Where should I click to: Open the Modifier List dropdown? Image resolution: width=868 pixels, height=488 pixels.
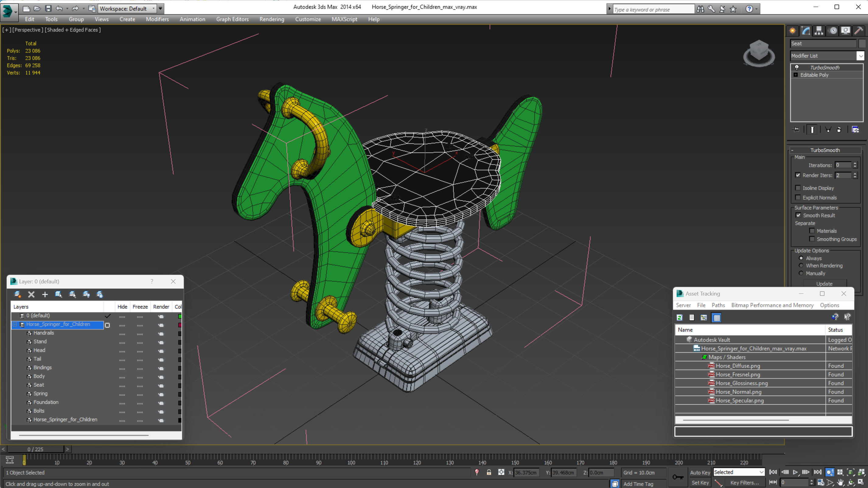coord(860,56)
